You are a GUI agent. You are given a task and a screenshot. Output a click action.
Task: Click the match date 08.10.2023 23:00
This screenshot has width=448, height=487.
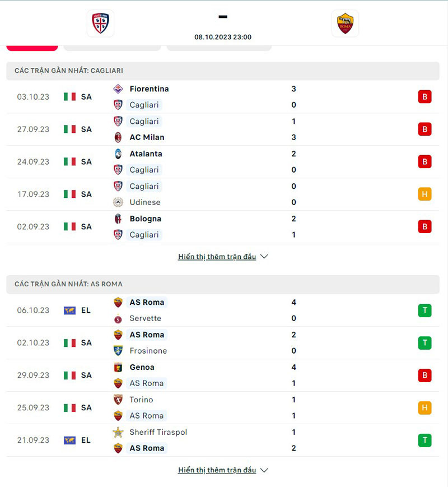click(223, 37)
